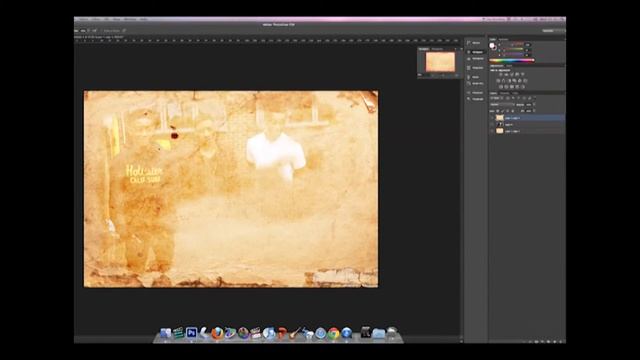Add a Channel Mixer adjustment
Screen dimensions: 640x360
520,81
